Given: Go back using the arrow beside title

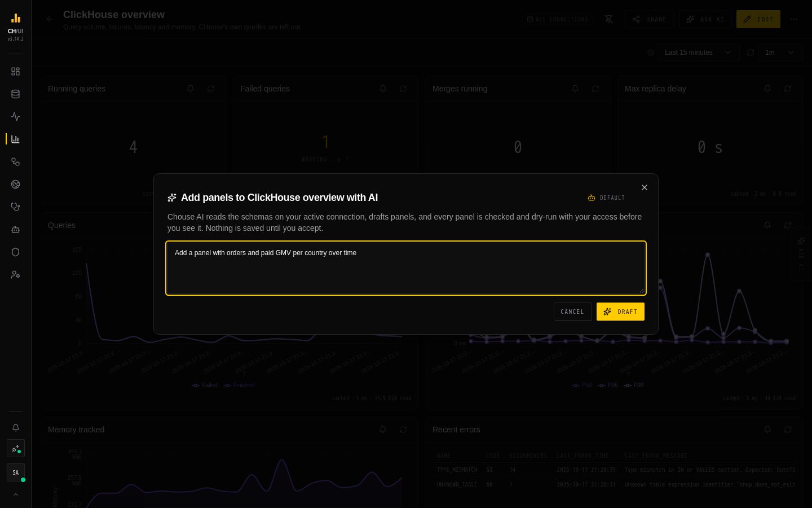Looking at the screenshot, I should click(x=50, y=19).
